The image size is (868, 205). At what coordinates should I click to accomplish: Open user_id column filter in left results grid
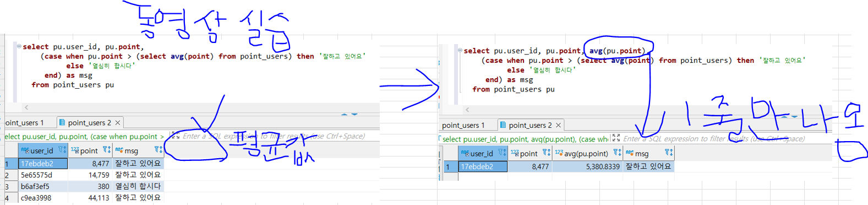(x=62, y=150)
